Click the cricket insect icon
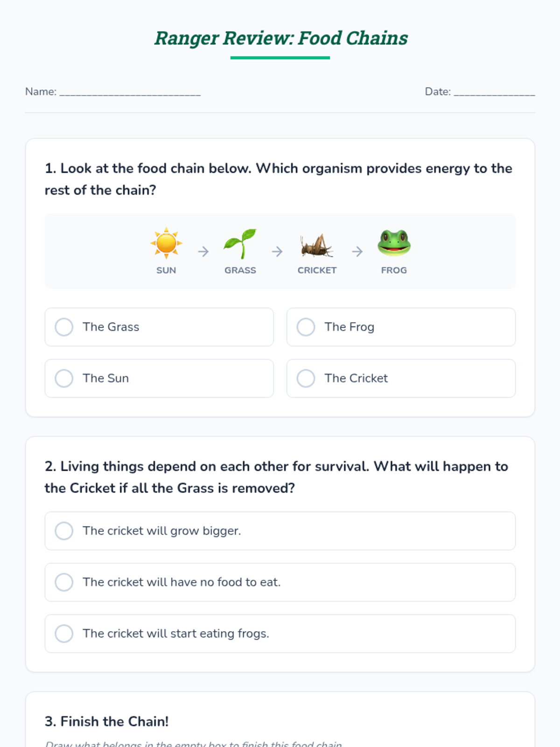Screen dimensions: 560x747 317,245
